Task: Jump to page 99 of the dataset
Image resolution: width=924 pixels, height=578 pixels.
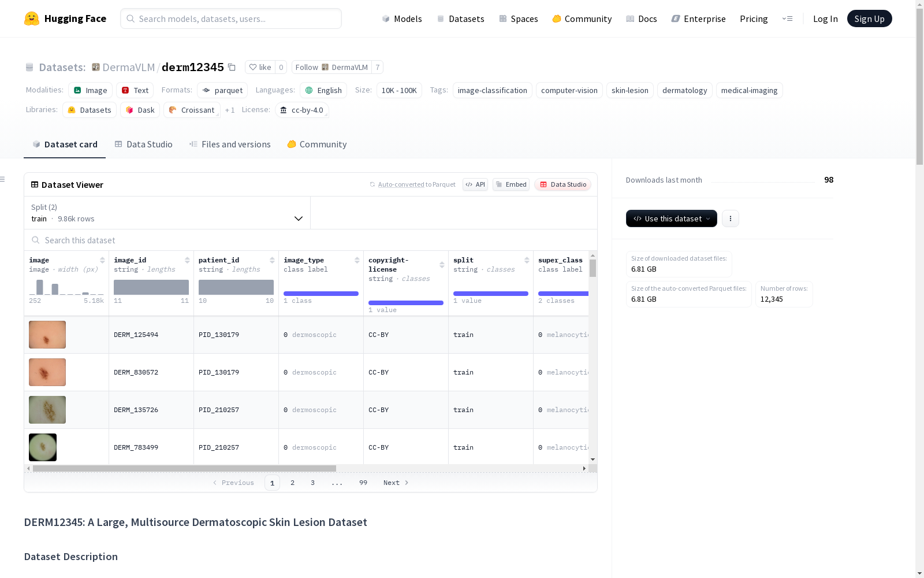Action: pos(363,483)
